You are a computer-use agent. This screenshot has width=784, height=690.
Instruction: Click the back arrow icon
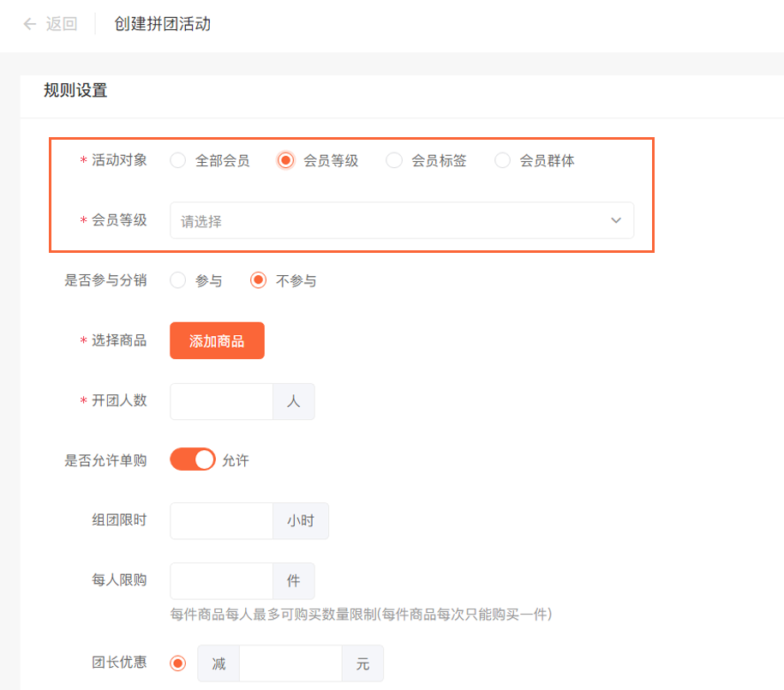click(30, 24)
